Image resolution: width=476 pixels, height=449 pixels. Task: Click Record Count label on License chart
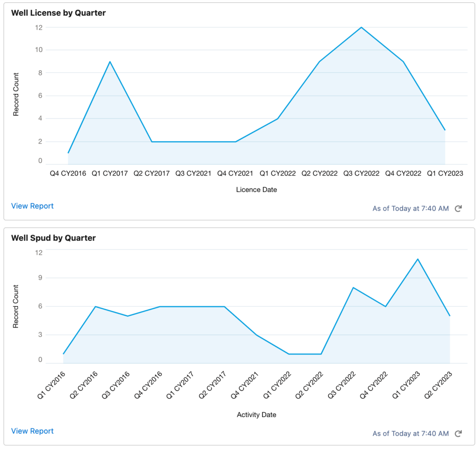tap(16, 94)
